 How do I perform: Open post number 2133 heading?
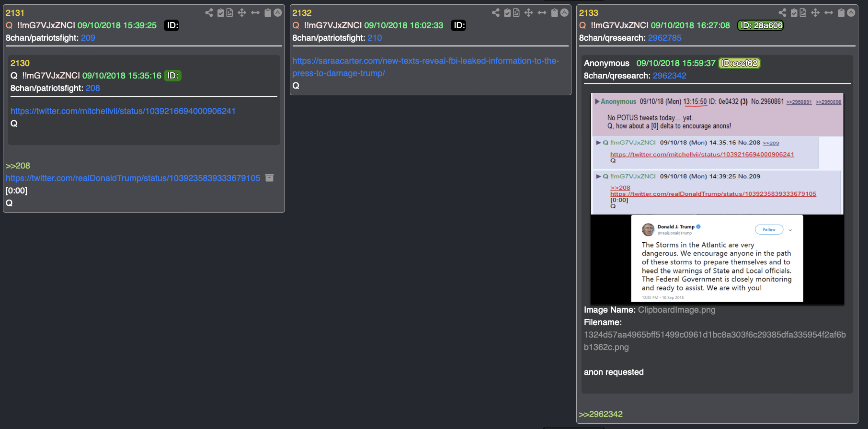pos(589,13)
